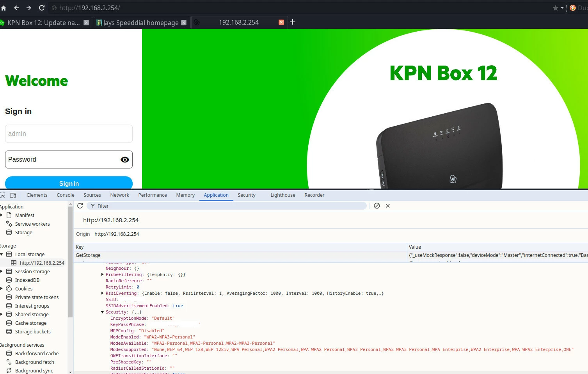Image resolution: width=588 pixels, height=374 pixels.
Task: Open the Sources DevTools tab
Action: click(92, 195)
